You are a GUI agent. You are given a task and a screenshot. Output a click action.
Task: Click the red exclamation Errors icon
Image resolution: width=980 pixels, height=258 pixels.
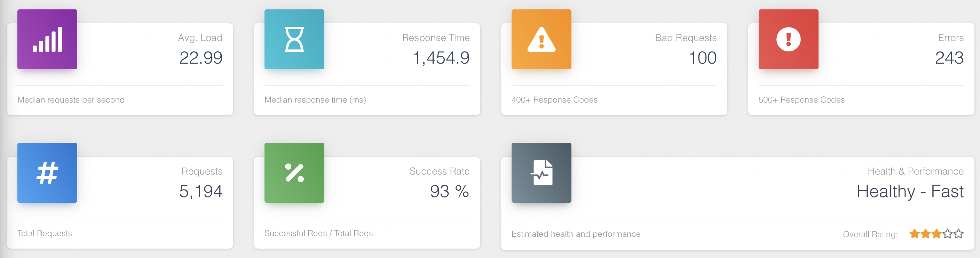[788, 39]
